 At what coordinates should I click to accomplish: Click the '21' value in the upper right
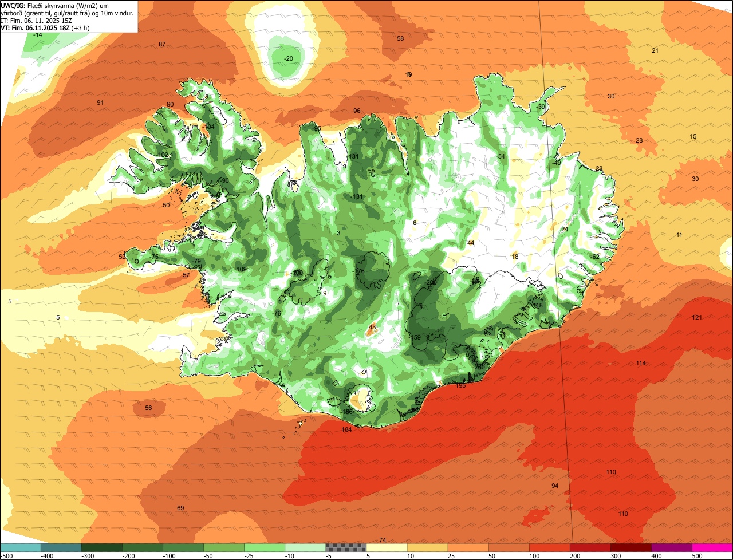click(x=655, y=51)
